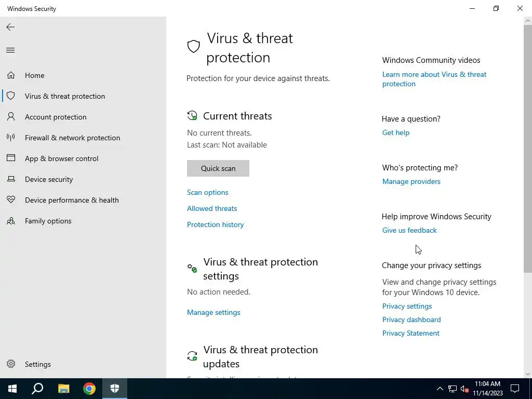Image resolution: width=532 pixels, height=399 pixels.
Task: Click Windows Security taskbar icon
Action: (115, 389)
